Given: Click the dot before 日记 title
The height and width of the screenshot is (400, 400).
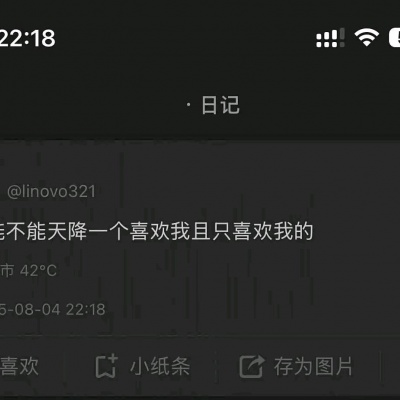Looking at the screenshot, I should point(189,105).
